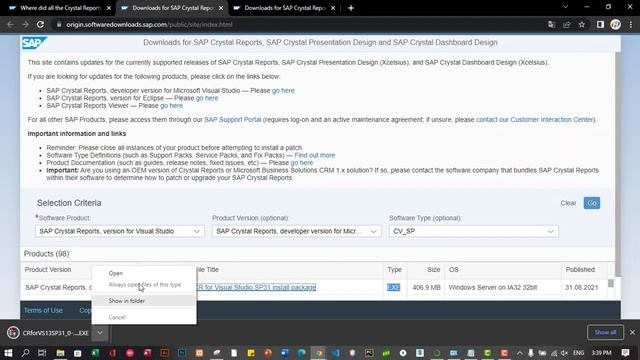The height and width of the screenshot is (360, 640).
Task: Open File Explorer from the taskbar
Action: click(x=60, y=353)
